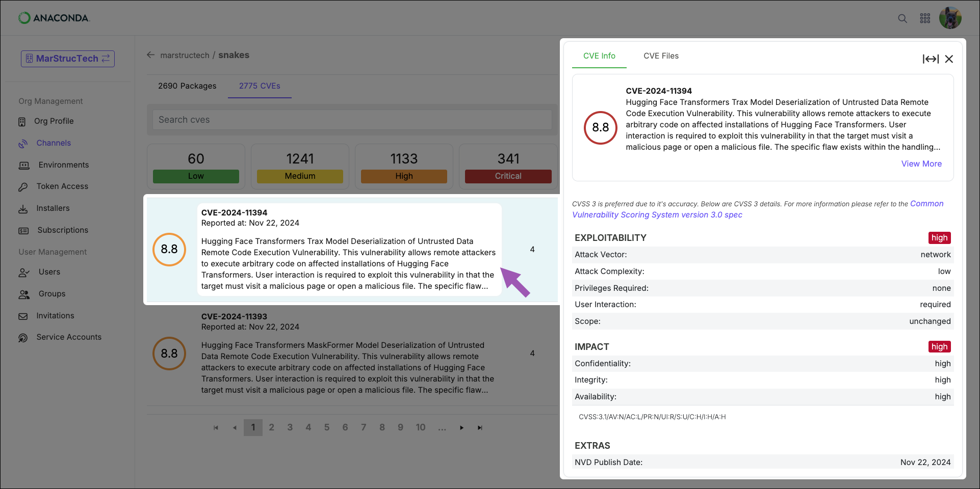Image resolution: width=980 pixels, height=489 pixels.
Task: Jump to last page of results
Action: pyautogui.click(x=480, y=428)
